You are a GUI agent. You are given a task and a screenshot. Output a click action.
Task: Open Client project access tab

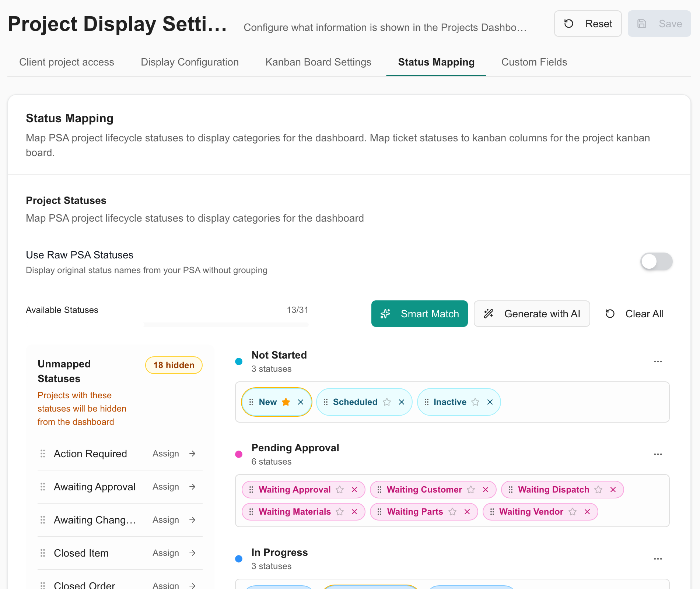click(67, 62)
